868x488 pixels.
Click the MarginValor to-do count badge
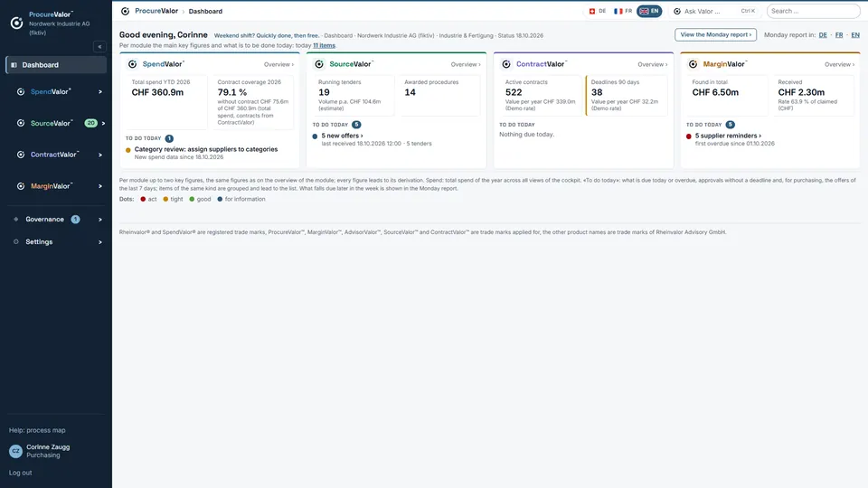point(731,125)
